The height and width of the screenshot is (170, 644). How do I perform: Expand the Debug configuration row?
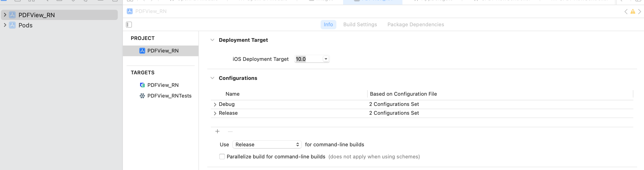(x=215, y=105)
